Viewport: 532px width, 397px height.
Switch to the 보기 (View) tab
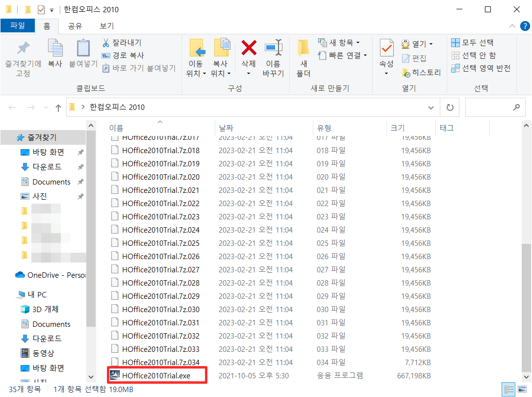[107, 26]
